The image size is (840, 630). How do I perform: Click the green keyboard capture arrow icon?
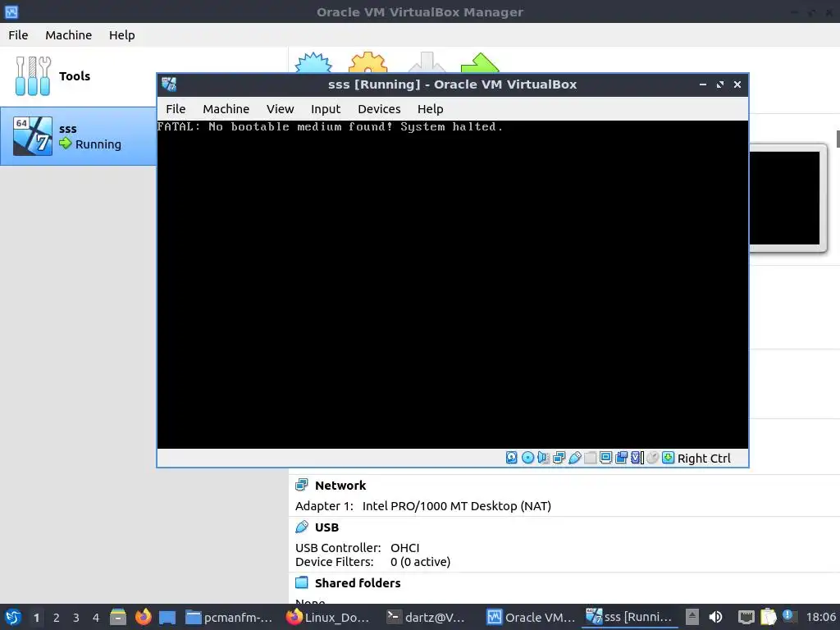668,458
